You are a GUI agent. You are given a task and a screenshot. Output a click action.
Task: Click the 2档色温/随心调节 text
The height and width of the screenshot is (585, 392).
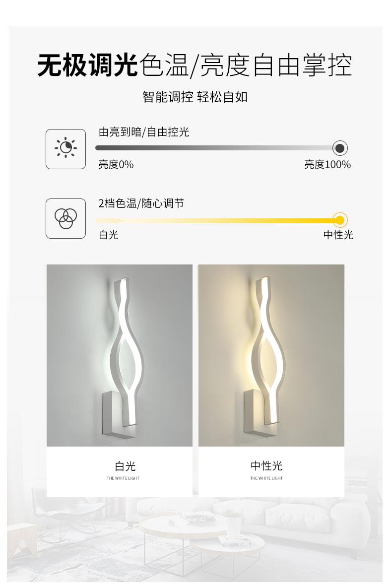pyautogui.click(x=141, y=203)
